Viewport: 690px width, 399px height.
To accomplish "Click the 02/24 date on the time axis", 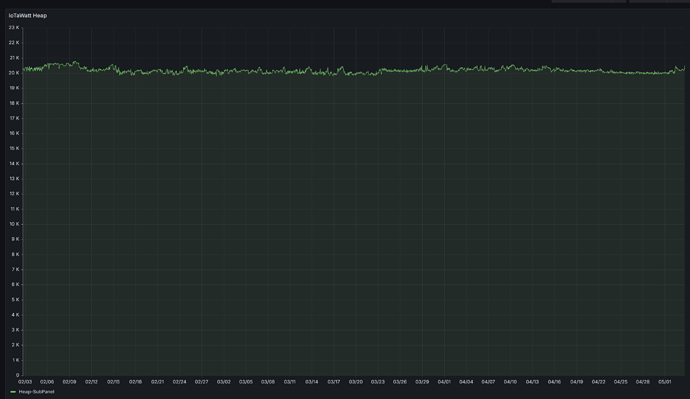I will pos(179,382).
